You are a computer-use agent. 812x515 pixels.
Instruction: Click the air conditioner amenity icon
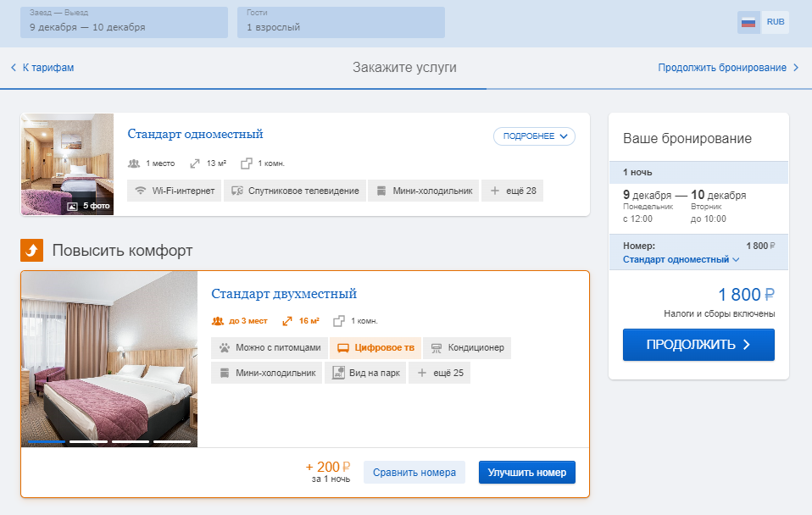437,348
